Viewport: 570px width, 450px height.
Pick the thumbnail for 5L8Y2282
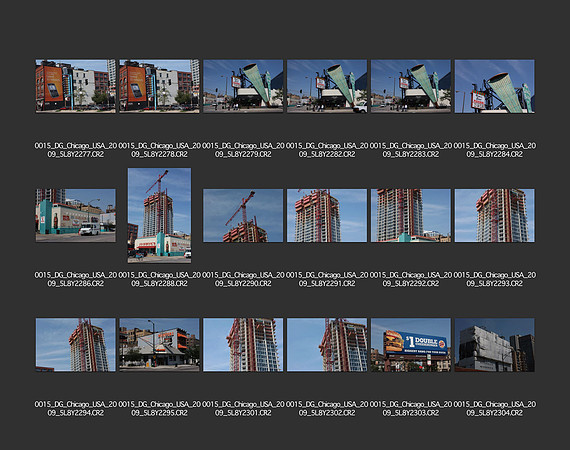(x=327, y=86)
